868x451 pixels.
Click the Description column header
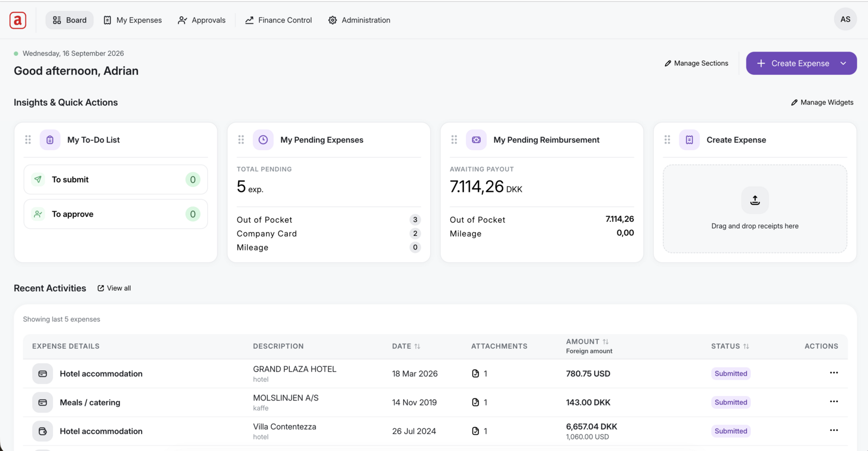coord(278,346)
